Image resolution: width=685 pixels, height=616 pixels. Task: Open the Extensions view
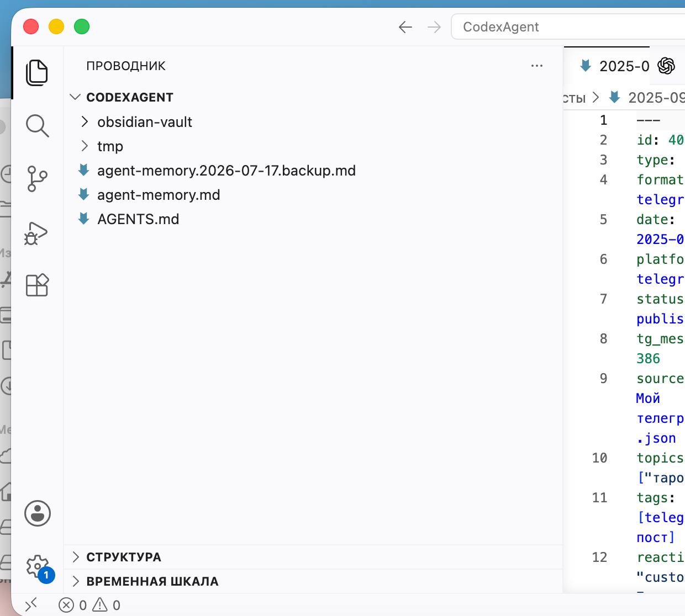[x=37, y=285]
